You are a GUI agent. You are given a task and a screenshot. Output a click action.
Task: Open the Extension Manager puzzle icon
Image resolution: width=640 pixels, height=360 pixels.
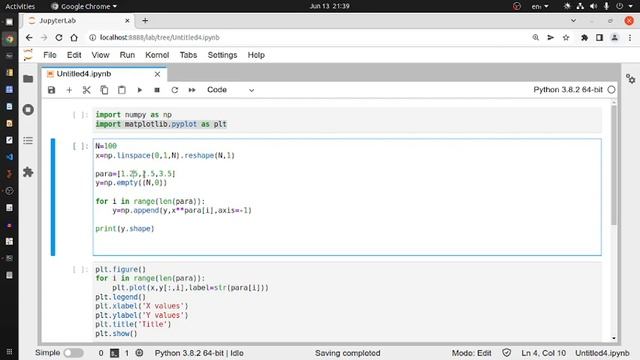click(28, 172)
